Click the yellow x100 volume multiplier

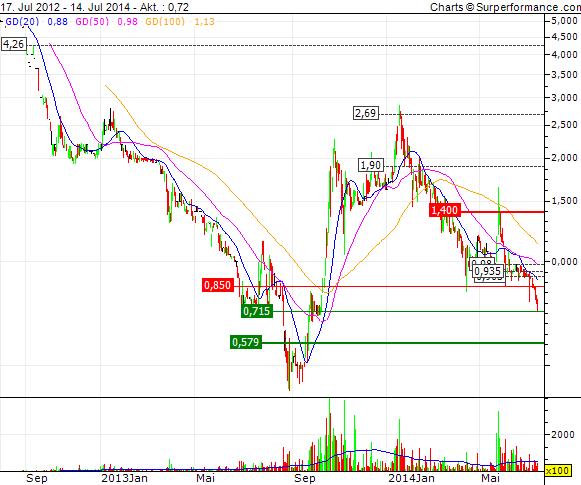pos(558,471)
